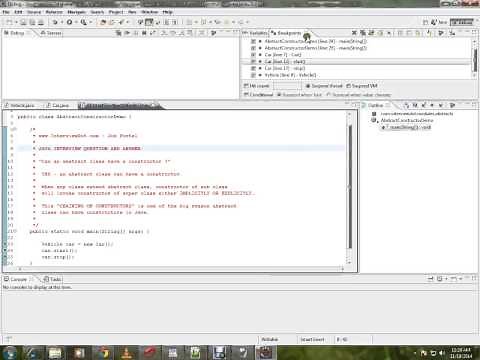Viewport: 480px width, 360px height.
Task: Open VLC from the Windows taskbar
Action: pyautogui.click(x=127, y=353)
